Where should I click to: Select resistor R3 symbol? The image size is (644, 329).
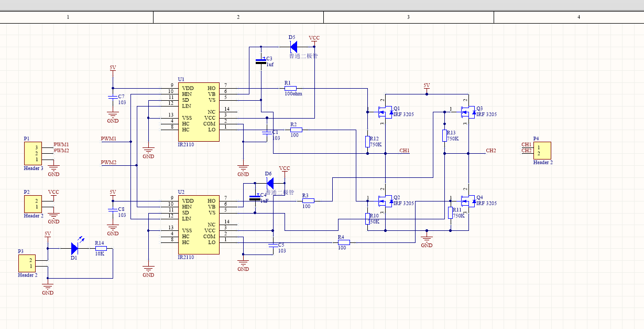(308, 200)
